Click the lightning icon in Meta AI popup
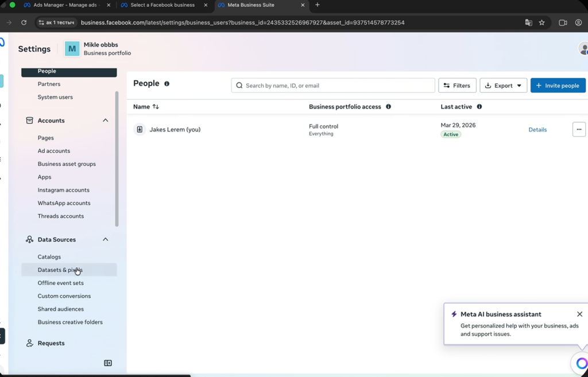The height and width of the screenshot is (377, 588). click(454, 314)
